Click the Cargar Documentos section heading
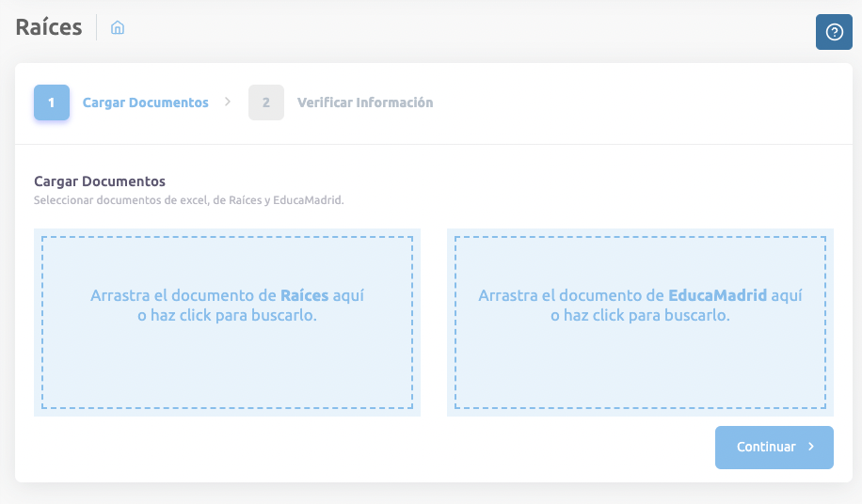The width and height of the screenshot is (862, 504). click(x=100, y=181)
